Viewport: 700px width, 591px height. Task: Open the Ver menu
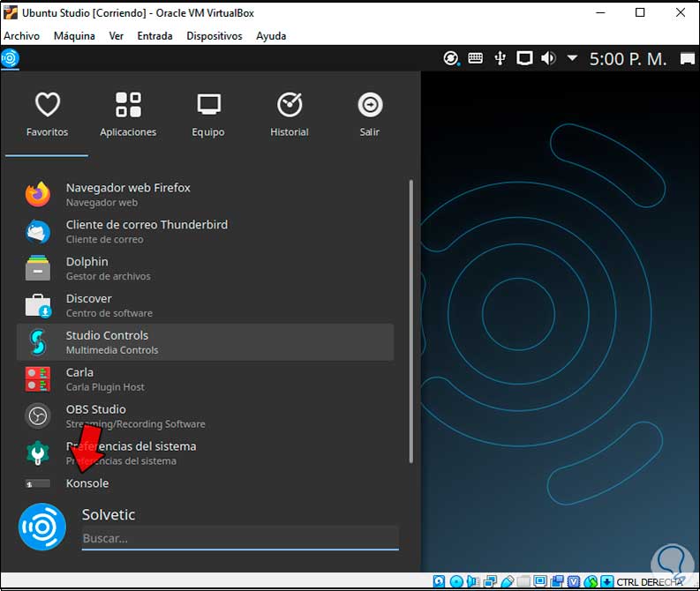tap(116, 36)
